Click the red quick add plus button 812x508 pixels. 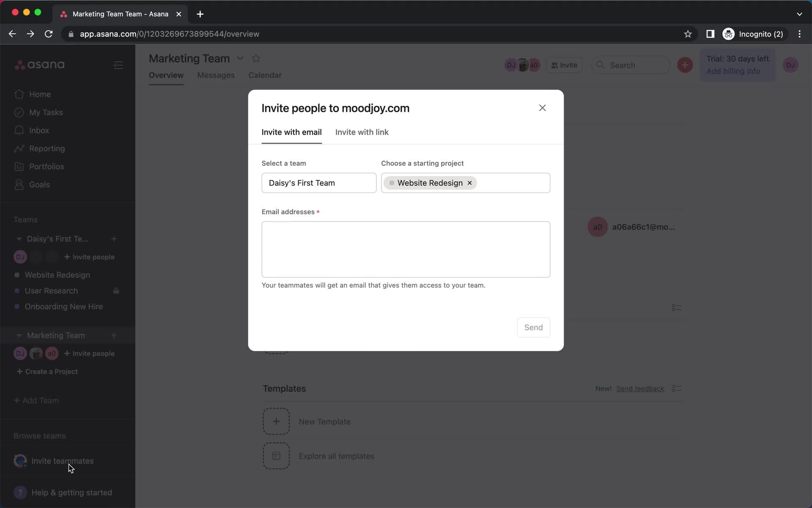pyautogui.click(x=685, y=65)
